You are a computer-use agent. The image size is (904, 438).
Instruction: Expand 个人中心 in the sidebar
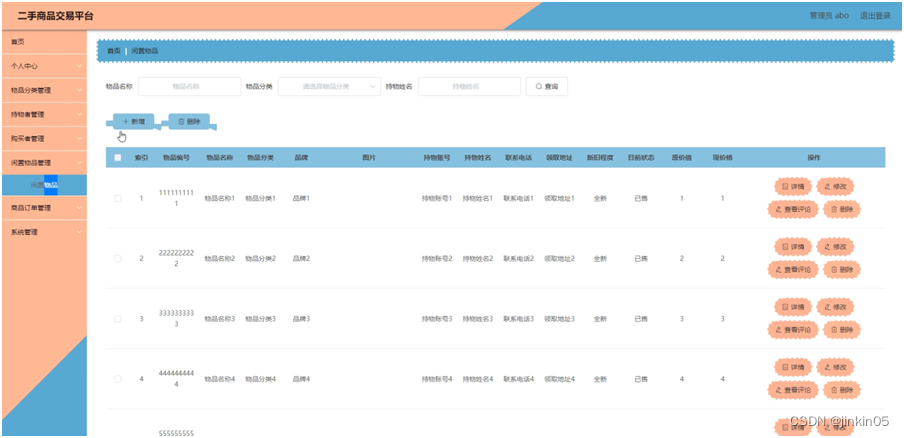(44, 66)
